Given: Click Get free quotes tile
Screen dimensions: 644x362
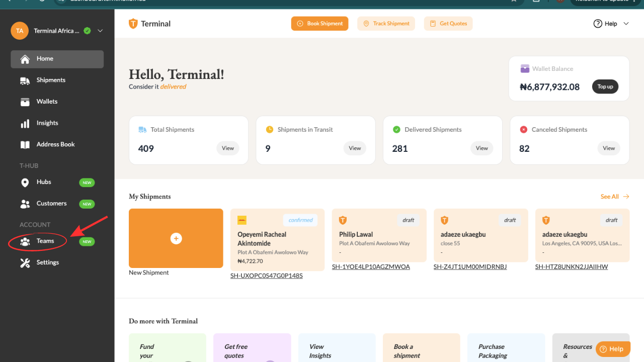Looking at the screenshot, I should pyautogui.click(x=252, y=348).
